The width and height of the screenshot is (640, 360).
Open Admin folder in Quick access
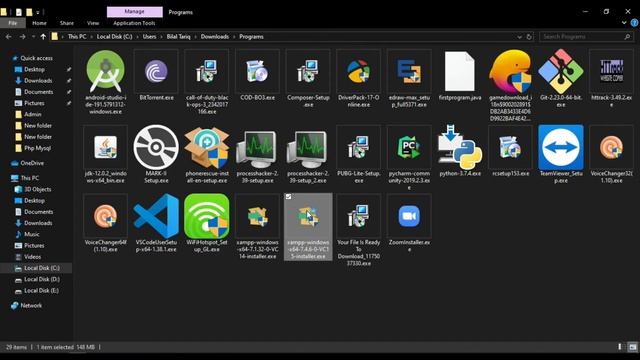33,114
